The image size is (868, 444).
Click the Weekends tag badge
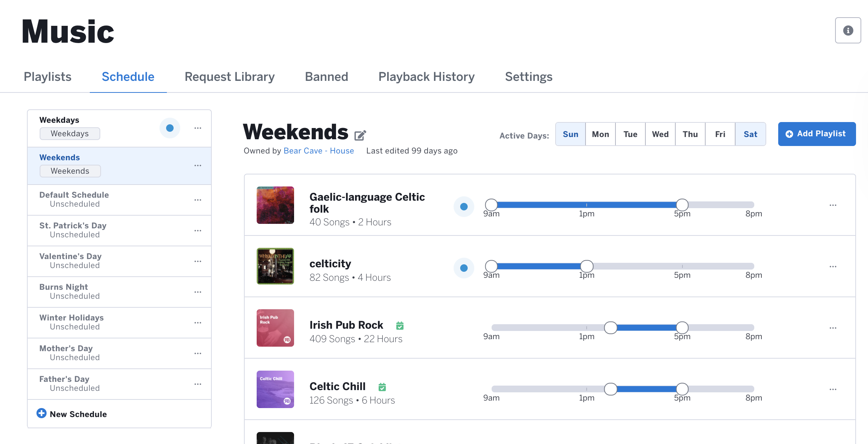pyautogui.click(x=70, y=171)
